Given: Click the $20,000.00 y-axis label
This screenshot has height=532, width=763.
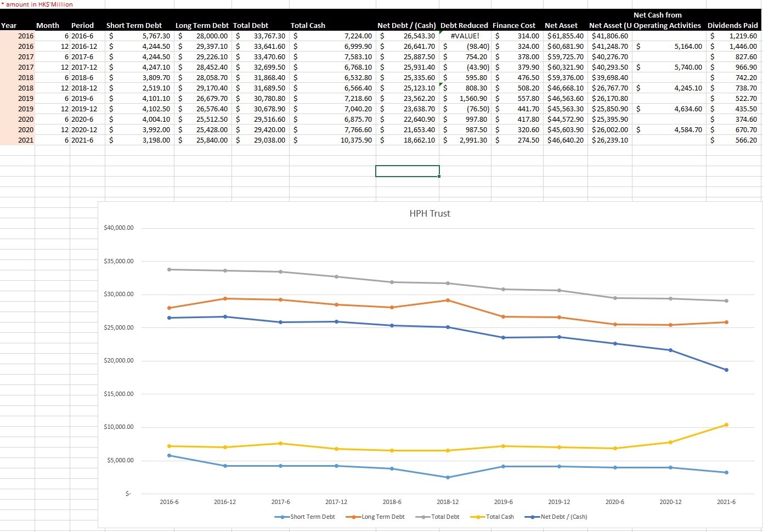Looking at the screenshot, I should click(x=118, y=361).
